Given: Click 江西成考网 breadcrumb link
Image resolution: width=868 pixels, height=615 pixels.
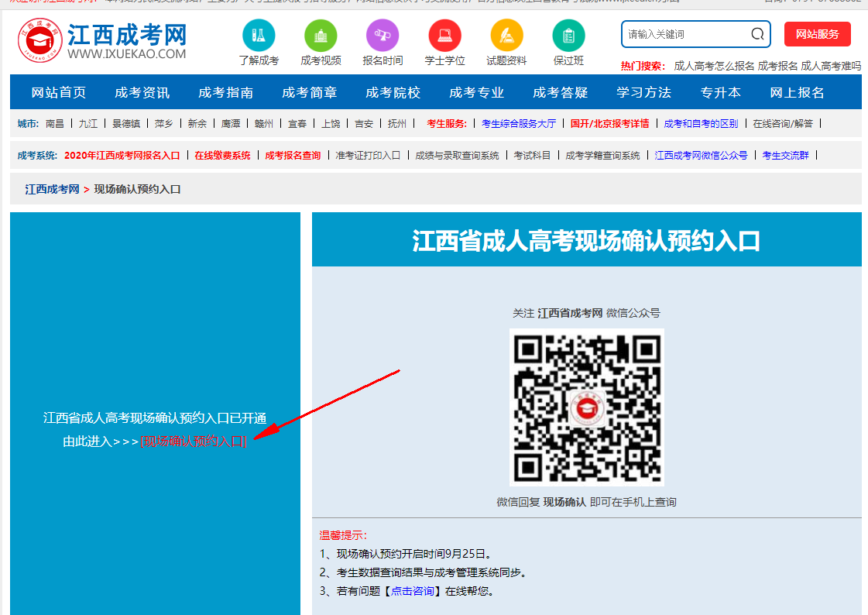Looking at the screenshot, I should (52, 189).
